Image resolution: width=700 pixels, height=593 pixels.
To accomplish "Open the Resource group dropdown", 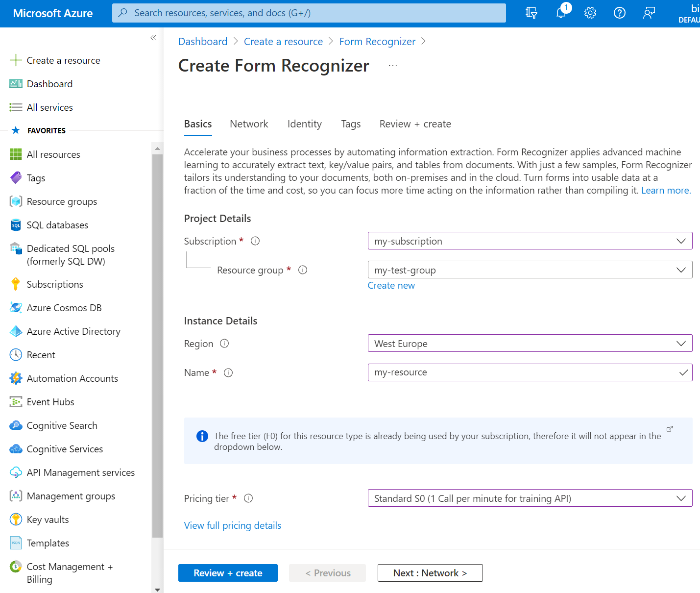I will tap(530, 270).
